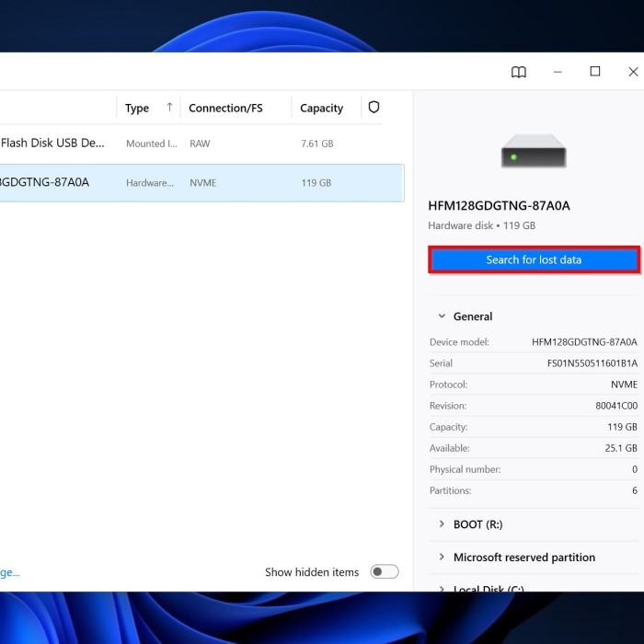Screen dimensions: 644x644
Task: Expand the BOOT (R:) partition section
Action: coord(442,524)
